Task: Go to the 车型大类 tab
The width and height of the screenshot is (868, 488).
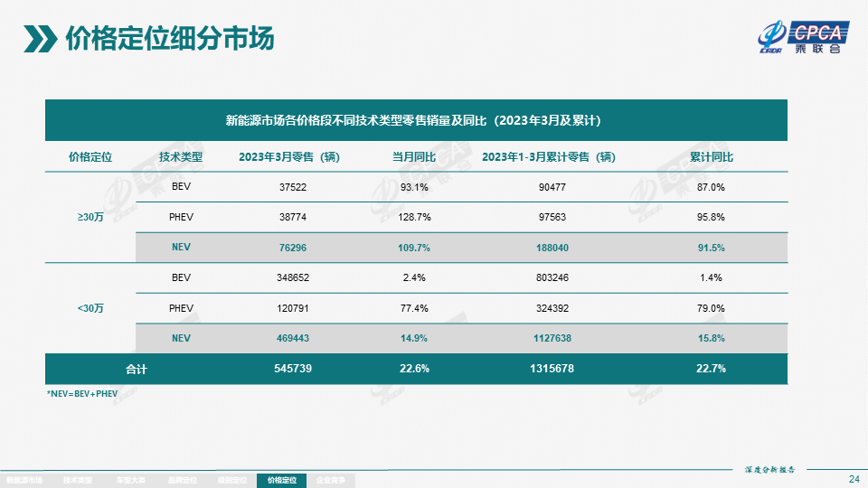Action: click(129, 481)
